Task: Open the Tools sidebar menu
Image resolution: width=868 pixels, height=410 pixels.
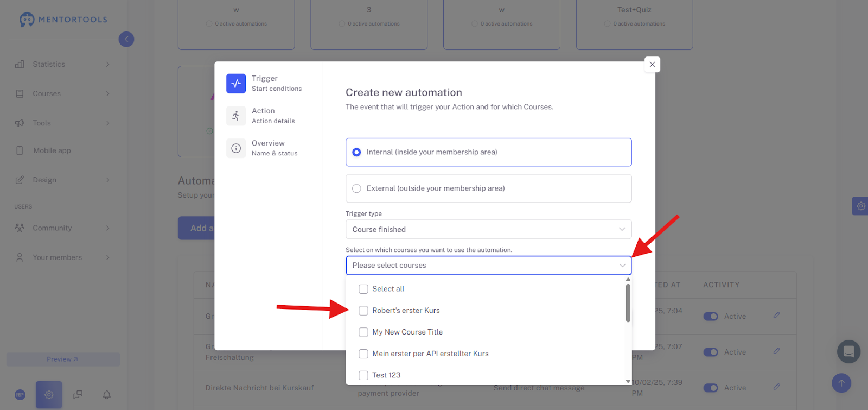Action: pos(63,123)
